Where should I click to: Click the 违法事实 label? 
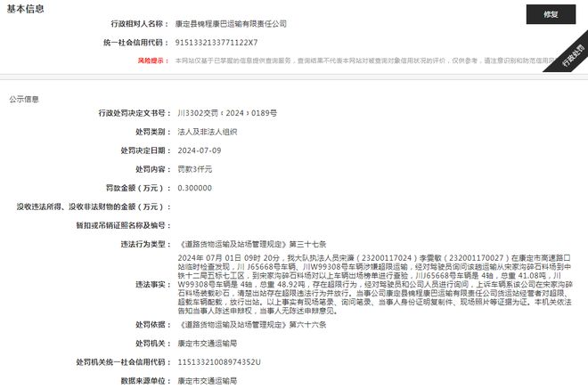(x=153, y=285)
